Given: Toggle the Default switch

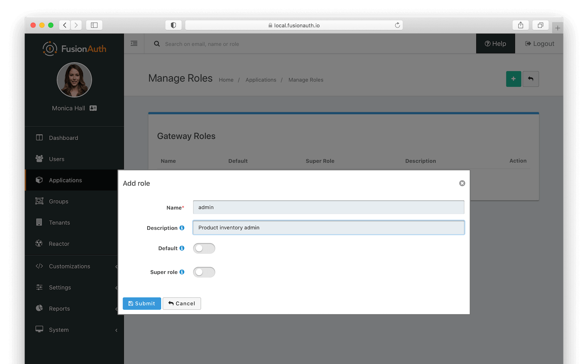Looking at the screenshot, I should [204, 248].
